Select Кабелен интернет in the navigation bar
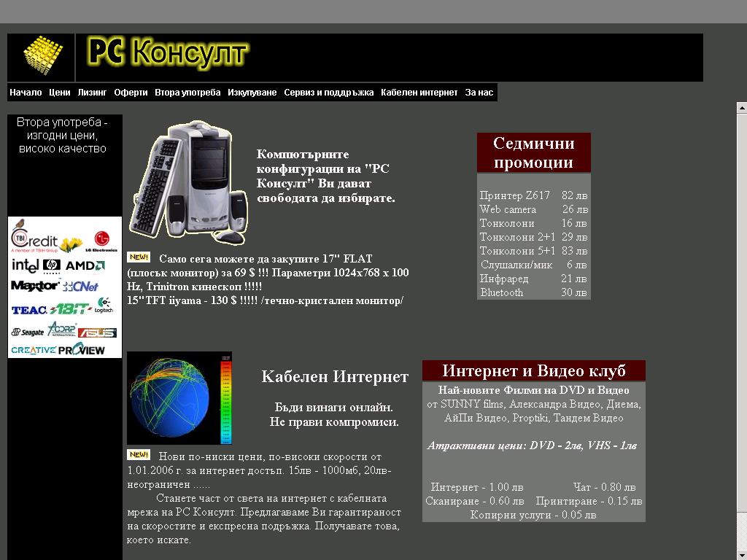Image resolution: width=747 pixels, height=560 pixels. 419,93
